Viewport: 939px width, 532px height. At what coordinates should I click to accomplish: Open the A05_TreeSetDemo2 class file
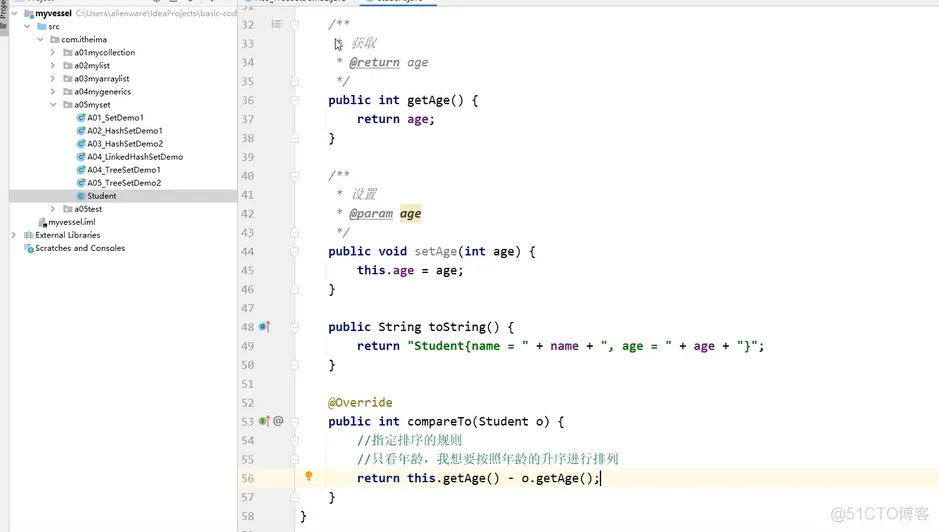[124, 183]
